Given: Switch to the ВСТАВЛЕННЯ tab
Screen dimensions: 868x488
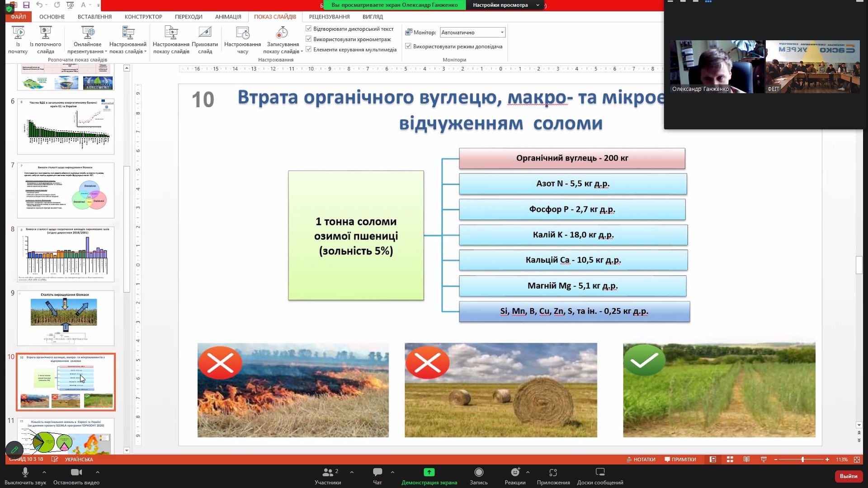Looking at the screenshot, I should coord(94,17).
